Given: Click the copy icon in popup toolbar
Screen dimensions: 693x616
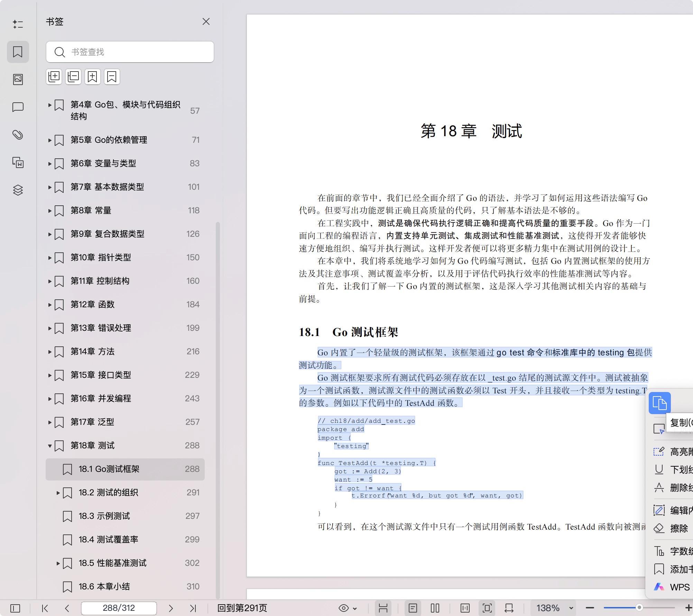Looking at the screenshot, I should click(659, 403).
